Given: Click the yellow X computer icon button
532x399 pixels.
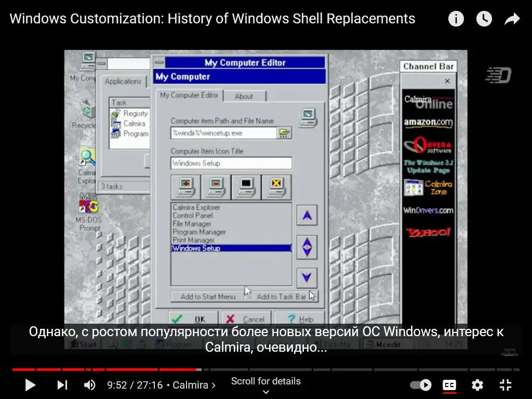Looking at the screenshot, I should (276, 187).
